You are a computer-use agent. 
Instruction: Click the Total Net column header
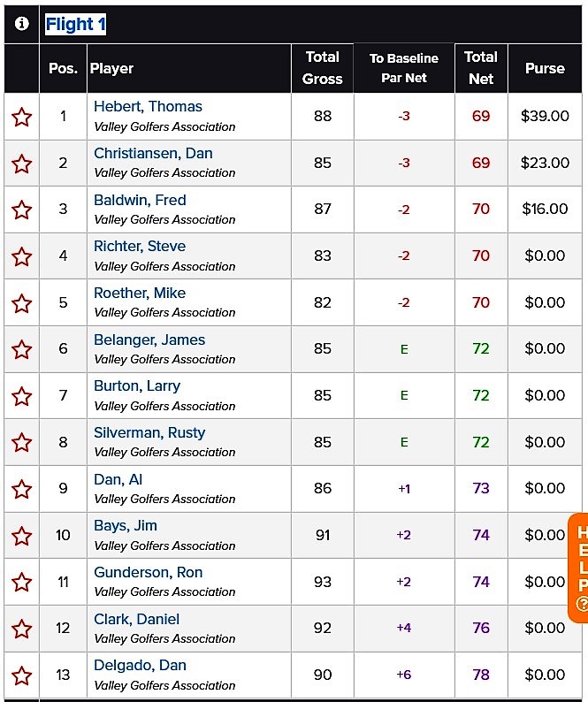[x=481, y=68]
